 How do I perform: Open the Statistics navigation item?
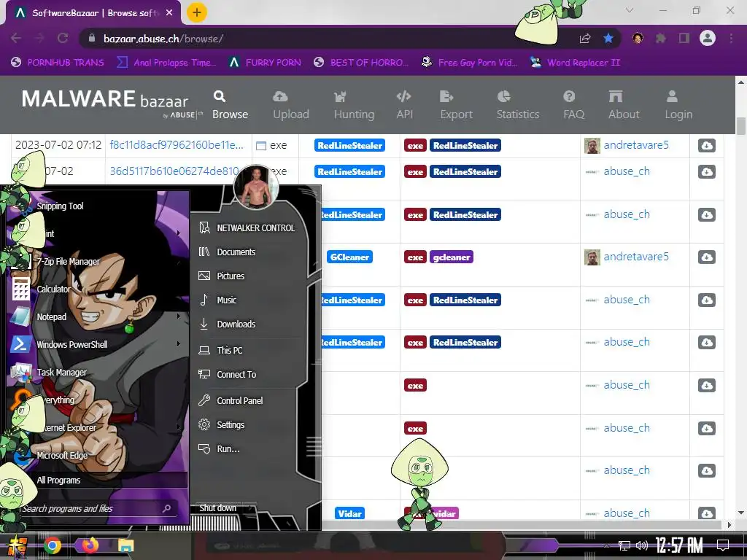coord(517,105)
